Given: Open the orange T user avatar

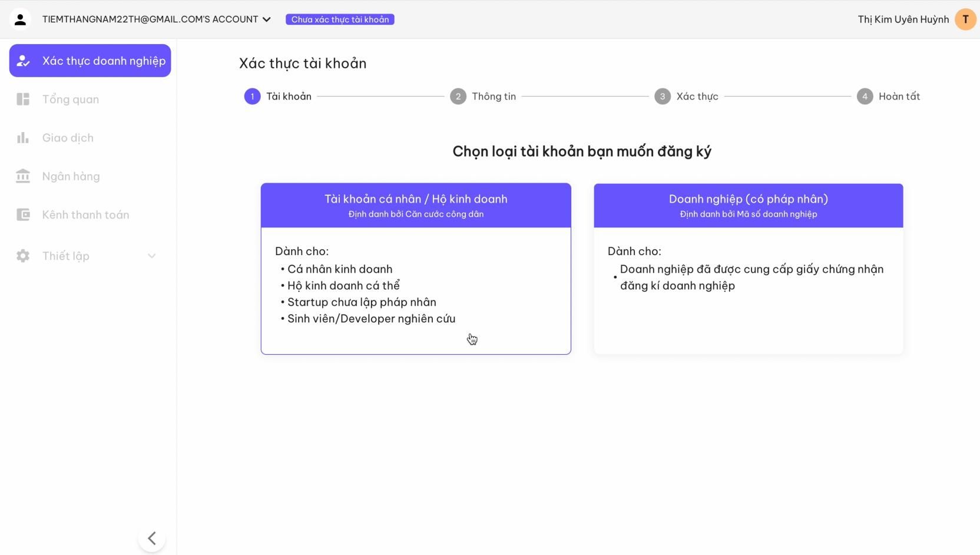Looking at the screenshot, I should click(965, 19).
